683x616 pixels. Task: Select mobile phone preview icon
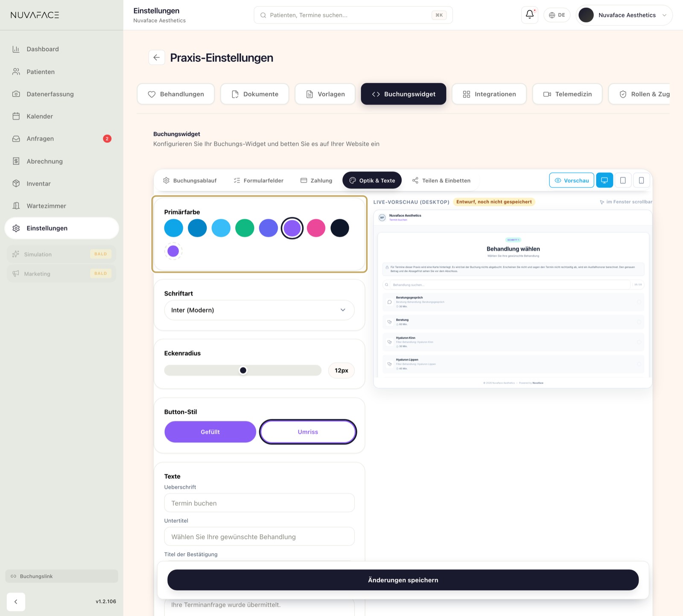point(641,180)
